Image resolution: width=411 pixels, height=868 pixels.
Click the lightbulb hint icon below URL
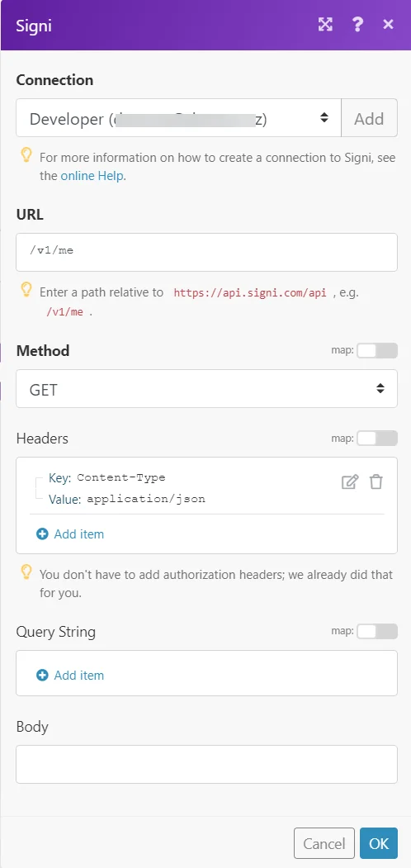pyautogui.click(x=26, y=290)
